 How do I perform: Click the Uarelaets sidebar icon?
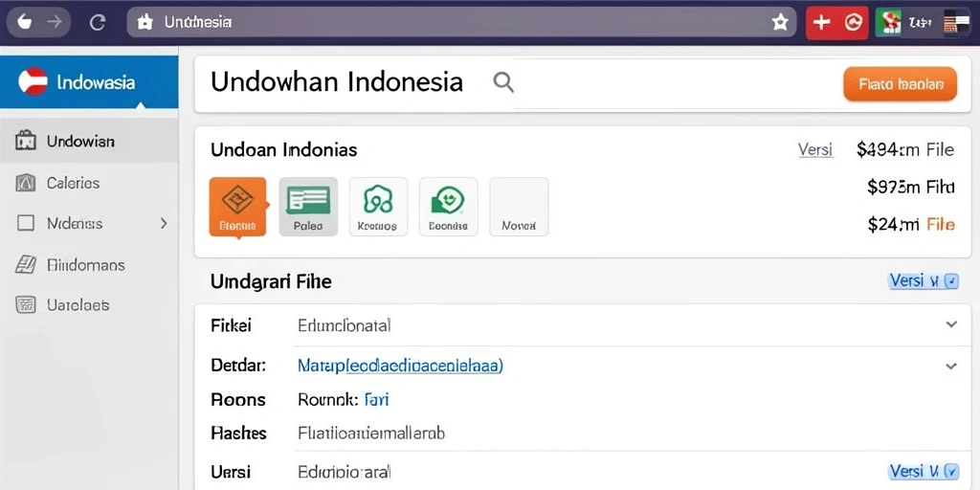click(25, 305)
